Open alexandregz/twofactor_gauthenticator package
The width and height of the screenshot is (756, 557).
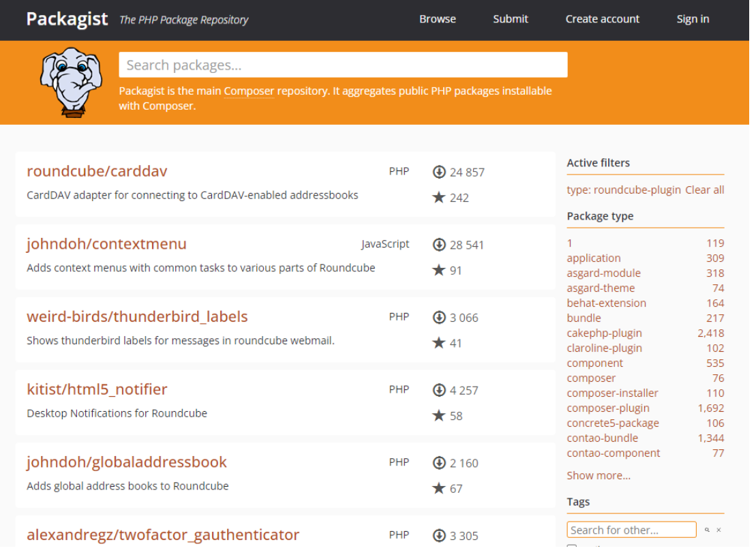tap(163, 535)
